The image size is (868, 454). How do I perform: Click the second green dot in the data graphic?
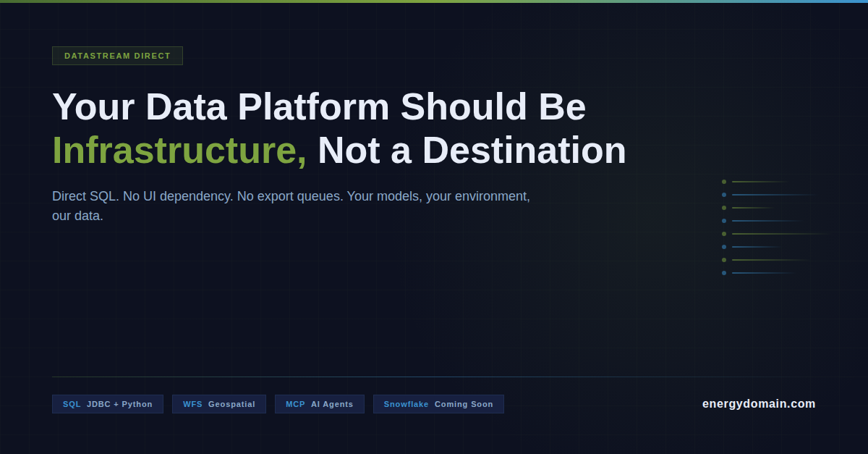pos(724,208)
